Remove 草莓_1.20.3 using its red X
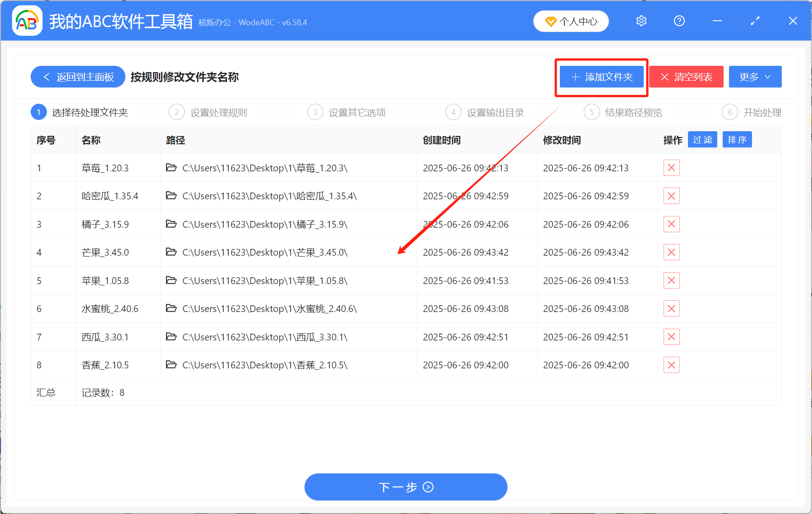 [x=672, y=167]
